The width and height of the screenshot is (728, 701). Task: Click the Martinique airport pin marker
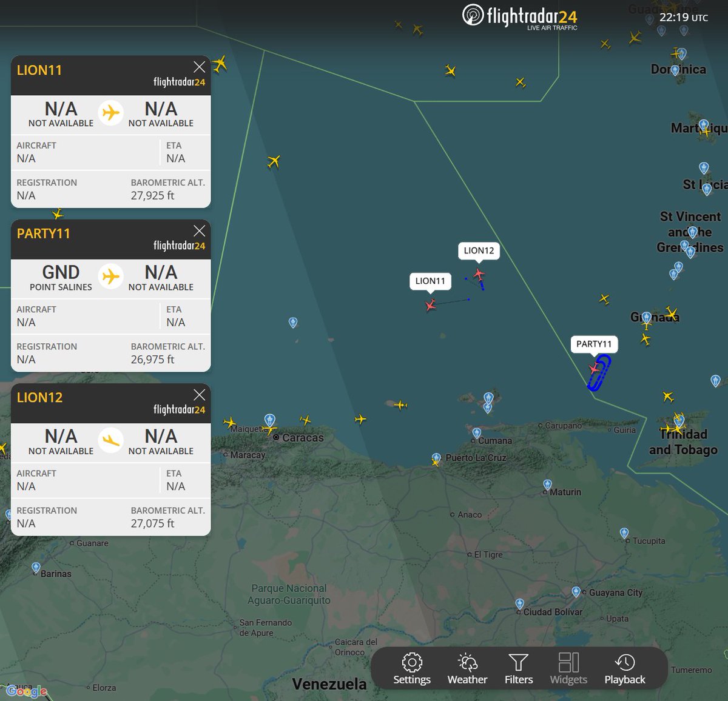[704, 125]
